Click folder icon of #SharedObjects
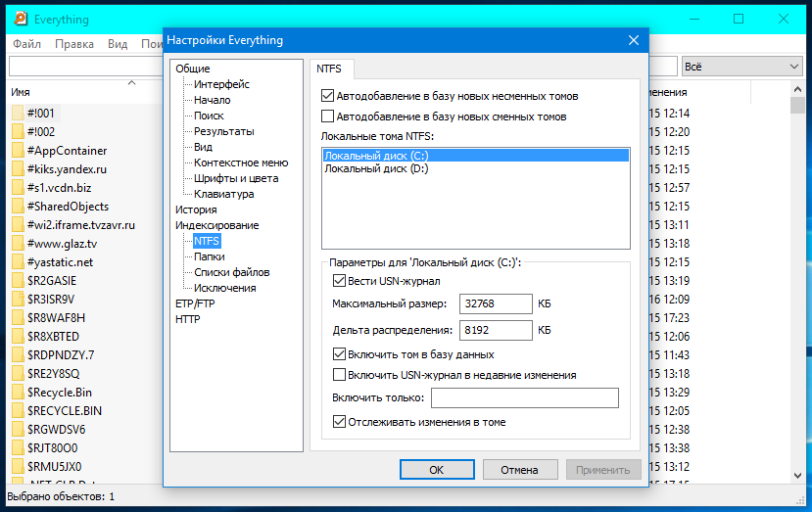Image resolution: width=812 pixels, height=512 pixels. (18, 206)
